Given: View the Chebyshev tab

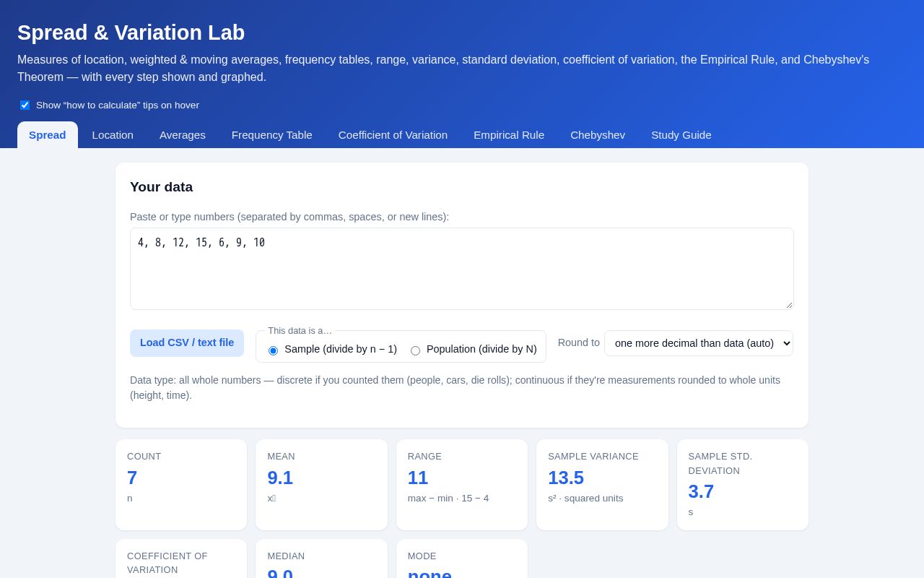Looking at the screenshot, I should click(598, 135).
